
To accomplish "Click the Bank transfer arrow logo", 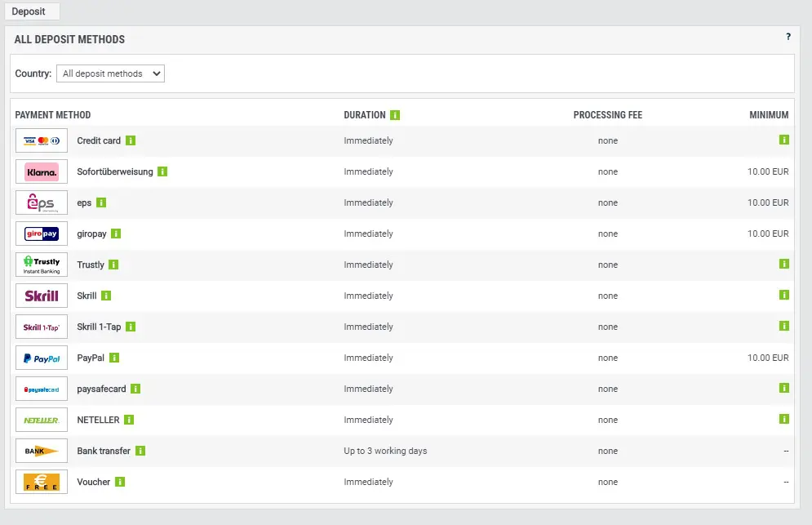I will click(x=42, y=451).
